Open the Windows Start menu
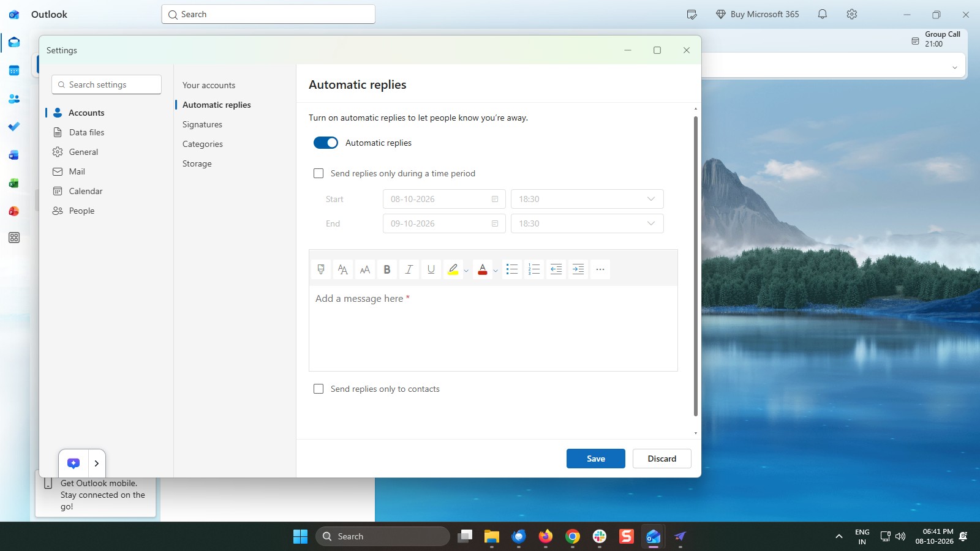Image resolution: width=980 pixels, height=551 pixels. coord(301,536)
